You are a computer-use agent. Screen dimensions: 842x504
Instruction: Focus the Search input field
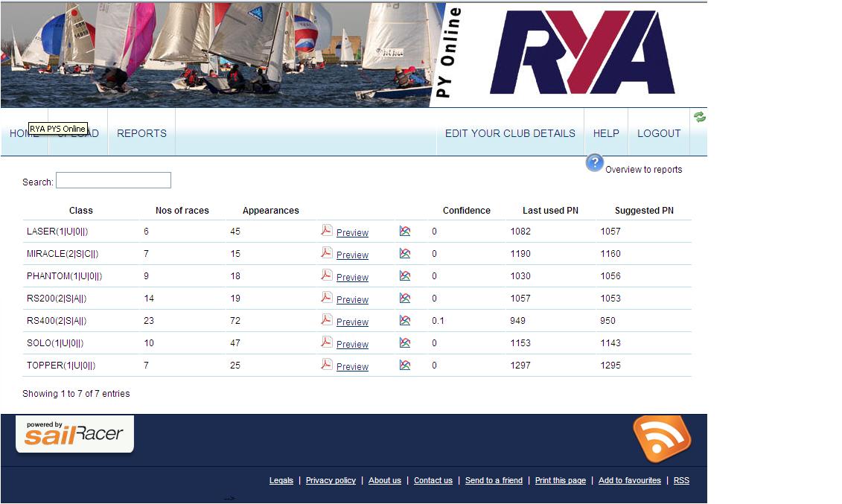point(113,180)
